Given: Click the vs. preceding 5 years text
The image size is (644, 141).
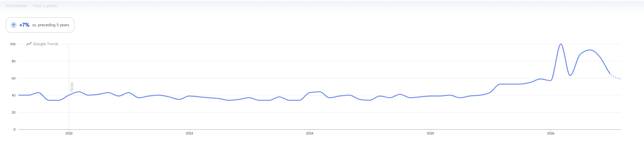Looking at the screenshot, I should pyautogui.click(x=51, y=25).
